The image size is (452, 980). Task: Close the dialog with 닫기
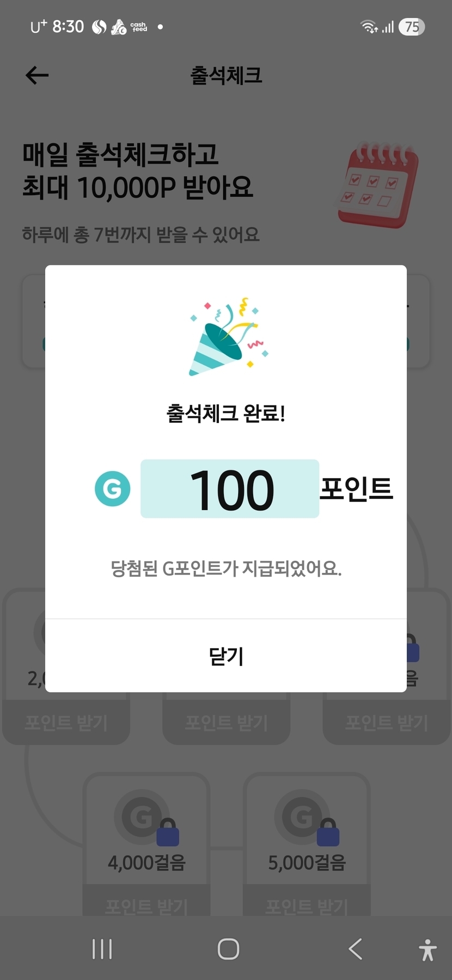coord(226,656)
